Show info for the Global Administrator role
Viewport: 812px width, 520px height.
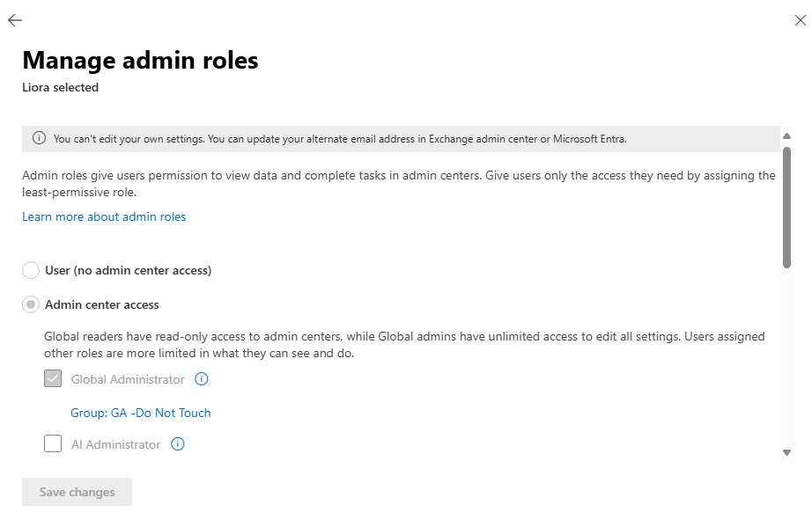click(x=202, y=378)
